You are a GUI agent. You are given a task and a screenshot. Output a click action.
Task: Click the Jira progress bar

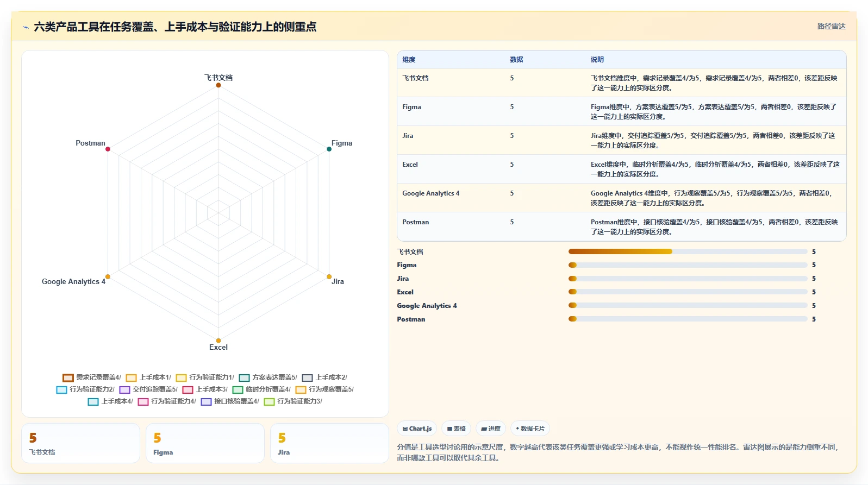coord(688,279)
